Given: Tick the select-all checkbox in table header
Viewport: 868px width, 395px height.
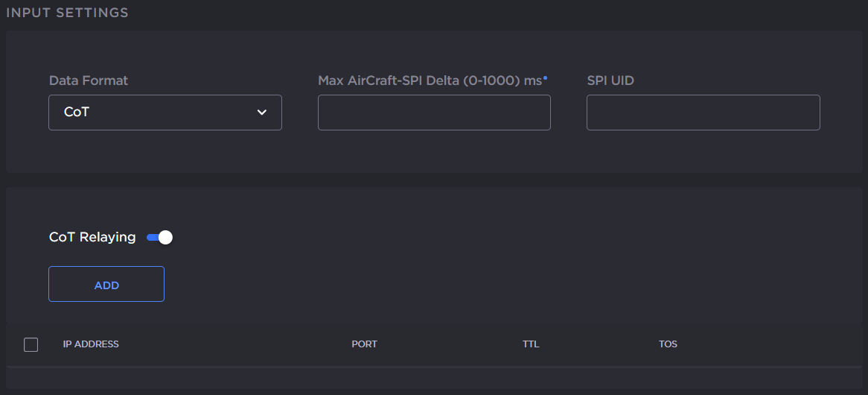Looking at the screenshot, I should click(x=31, y=344).
